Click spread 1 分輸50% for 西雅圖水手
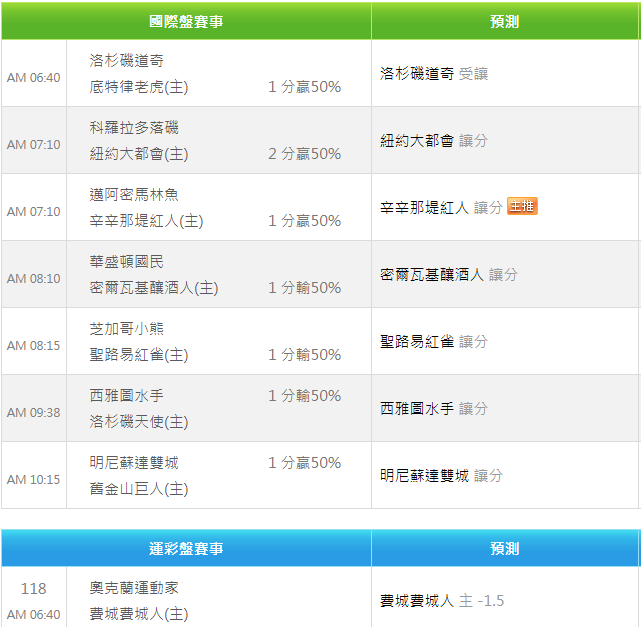 [305, 396]
